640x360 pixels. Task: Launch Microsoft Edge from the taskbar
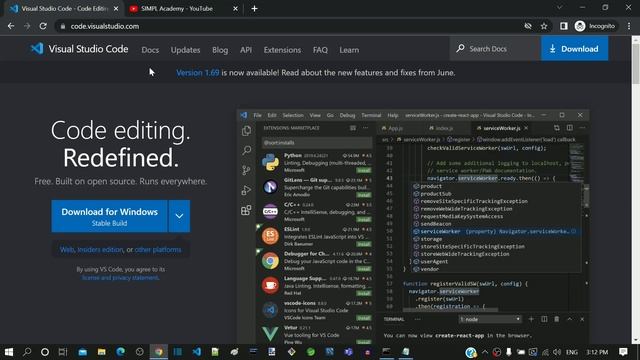click(x=120, y=352)
